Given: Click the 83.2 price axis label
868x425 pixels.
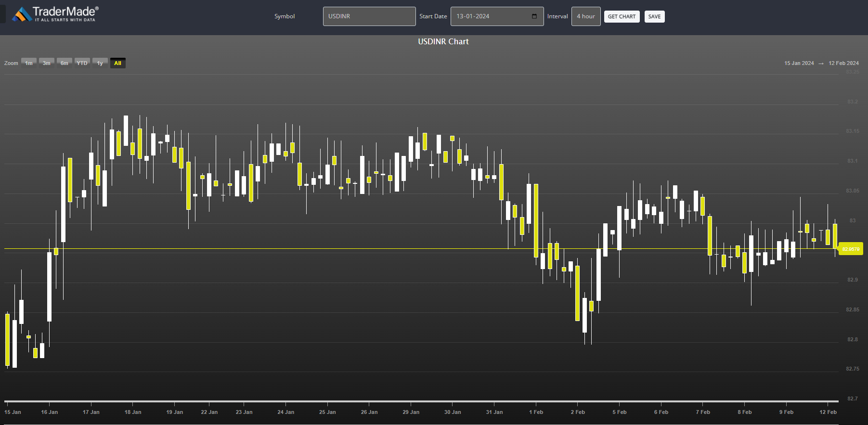Looking at the screenshot, I should point(853,102).
